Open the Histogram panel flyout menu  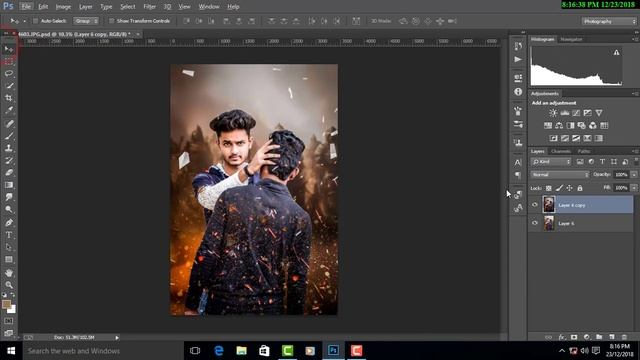click(x=634, y=39)
